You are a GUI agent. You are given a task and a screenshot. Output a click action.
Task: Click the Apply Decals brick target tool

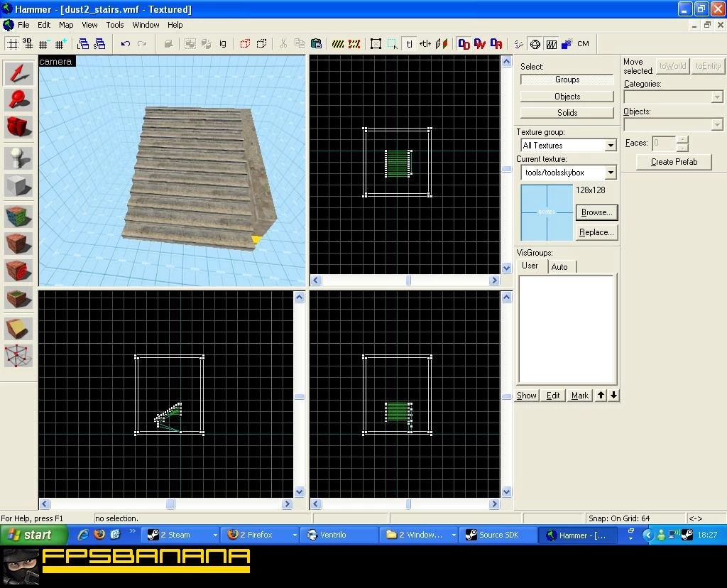pos(18,271)
